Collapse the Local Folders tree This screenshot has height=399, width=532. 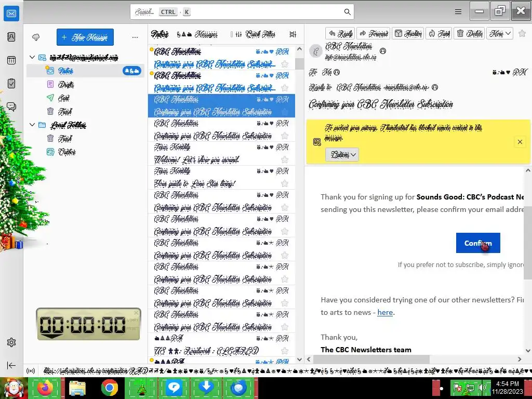click(32, 125)
